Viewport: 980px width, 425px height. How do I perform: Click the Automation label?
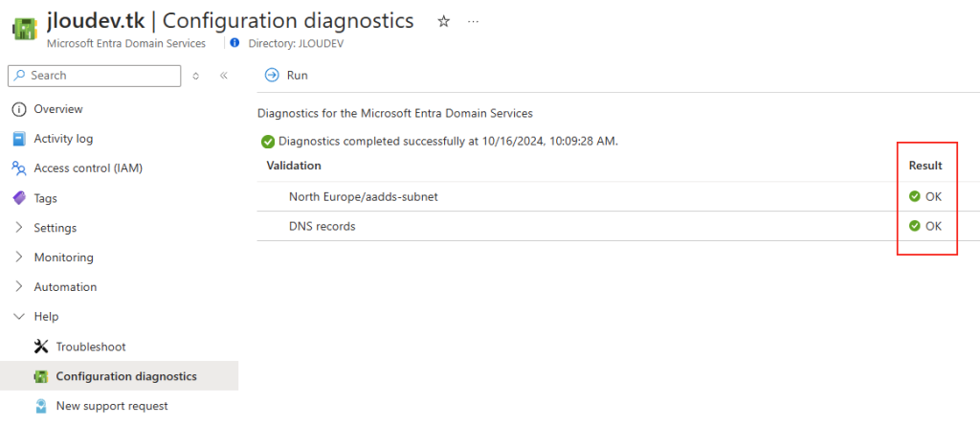(65, 287)
